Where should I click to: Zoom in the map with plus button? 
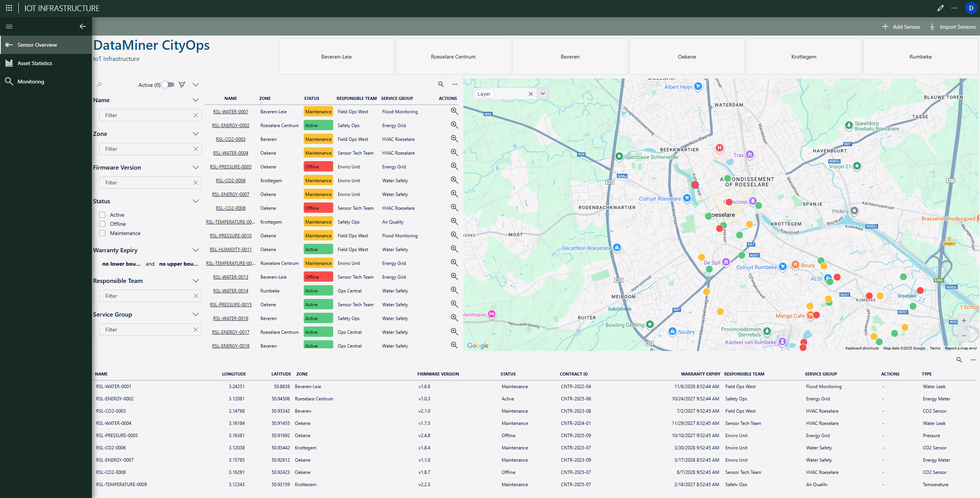(964, 321)
